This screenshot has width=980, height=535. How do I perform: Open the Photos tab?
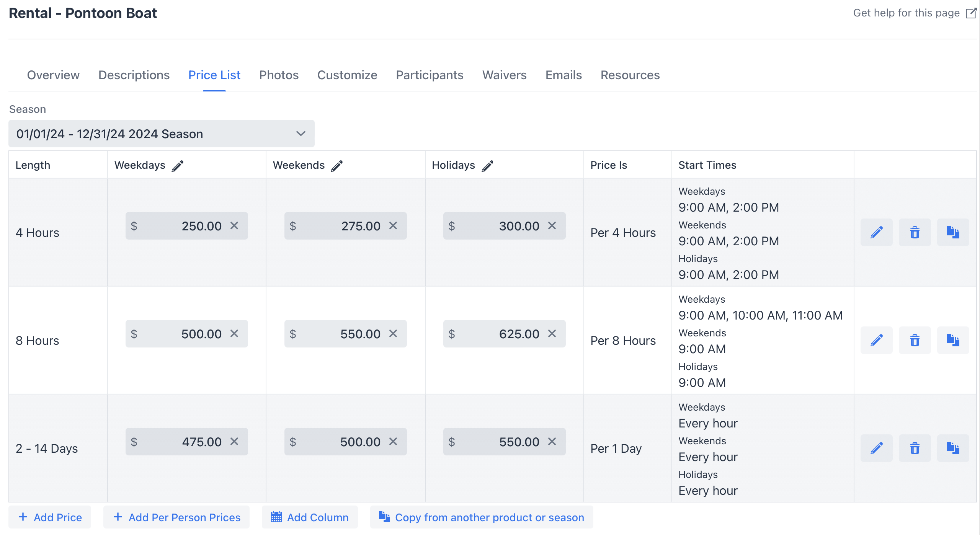pyautogui.click(x=279, y=75)
